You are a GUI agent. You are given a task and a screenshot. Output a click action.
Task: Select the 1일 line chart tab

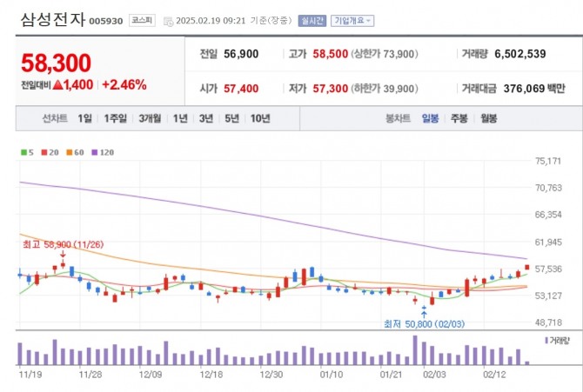[x=84, y=118]
